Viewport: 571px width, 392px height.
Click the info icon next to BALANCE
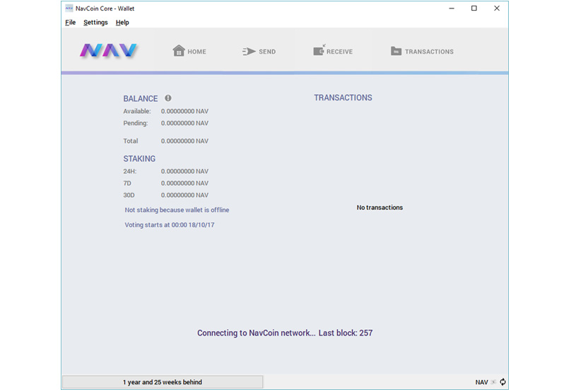click(x=168, y=98)
